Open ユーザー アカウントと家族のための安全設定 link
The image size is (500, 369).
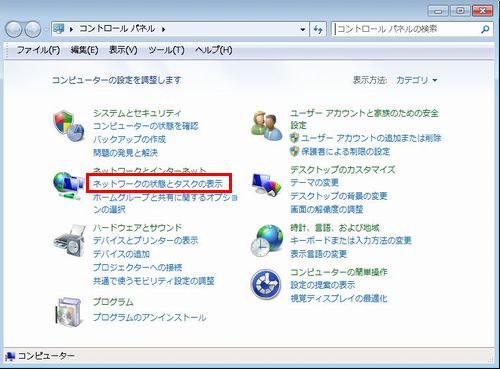[x=364, y=119]
